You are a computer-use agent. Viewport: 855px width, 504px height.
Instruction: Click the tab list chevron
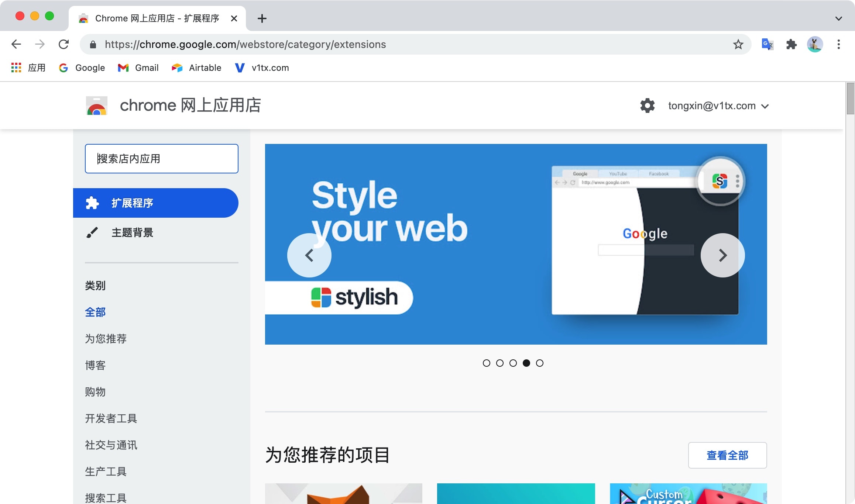point(838,18)
